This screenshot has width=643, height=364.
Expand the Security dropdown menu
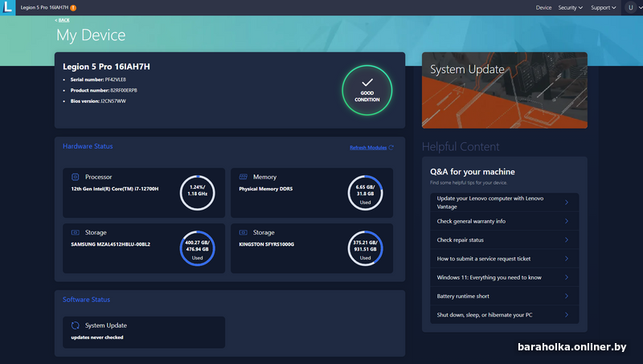pos(570,8)
